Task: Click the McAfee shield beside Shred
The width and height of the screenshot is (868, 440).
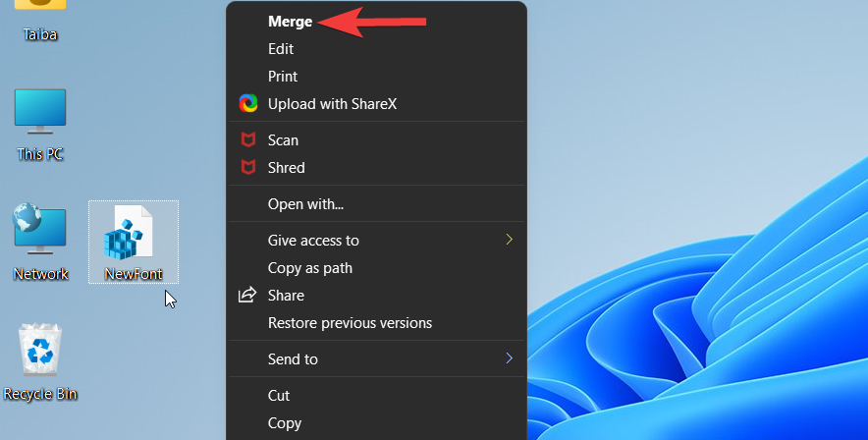Action: tap(248, 167)
